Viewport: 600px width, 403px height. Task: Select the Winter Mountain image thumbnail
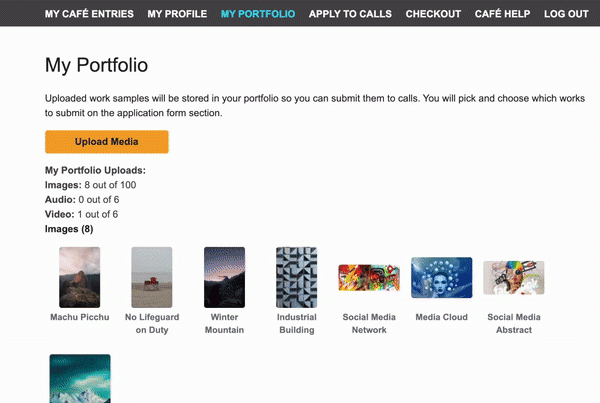(224, 277)
